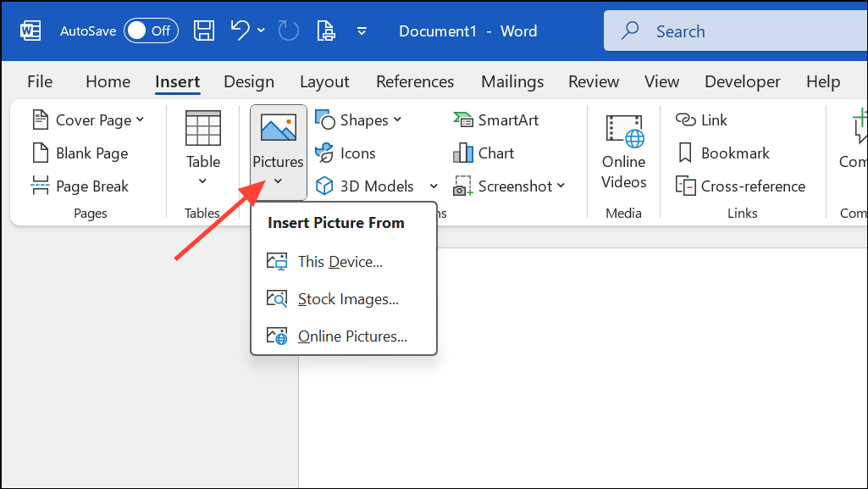Insert a Blank Page
Image resolution: width=868 pixels, height=489 pixels.
(80, 153)
